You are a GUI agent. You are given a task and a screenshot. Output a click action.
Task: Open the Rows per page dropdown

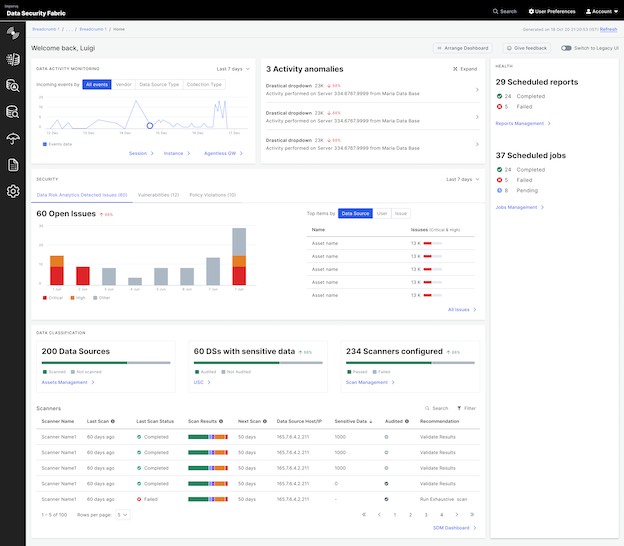pos(122,514)
